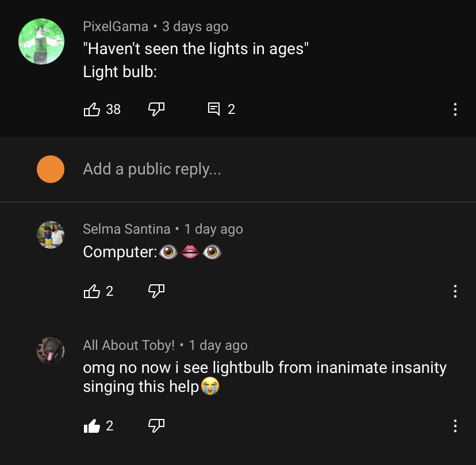Dislike Selma Santina's reply
The width and height of the screenshot is (476, 465).
click(x=156, y=292)
